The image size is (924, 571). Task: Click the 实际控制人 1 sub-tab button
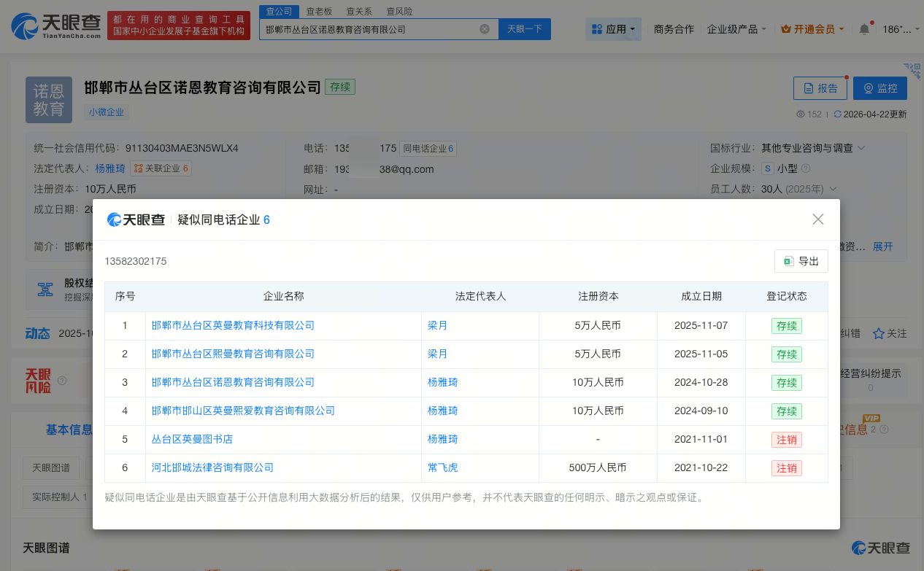pos(60,497)
